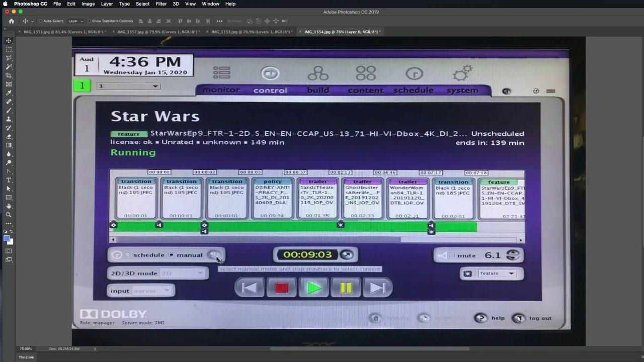
Task: Select the Path Selection tool
Action: (9, 189)
